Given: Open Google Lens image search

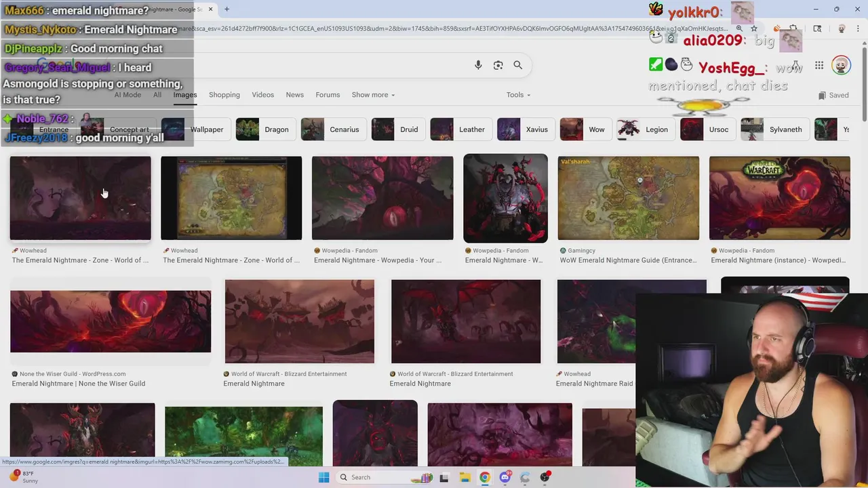Looking at the screenshot, I should [x=498, y=65].
